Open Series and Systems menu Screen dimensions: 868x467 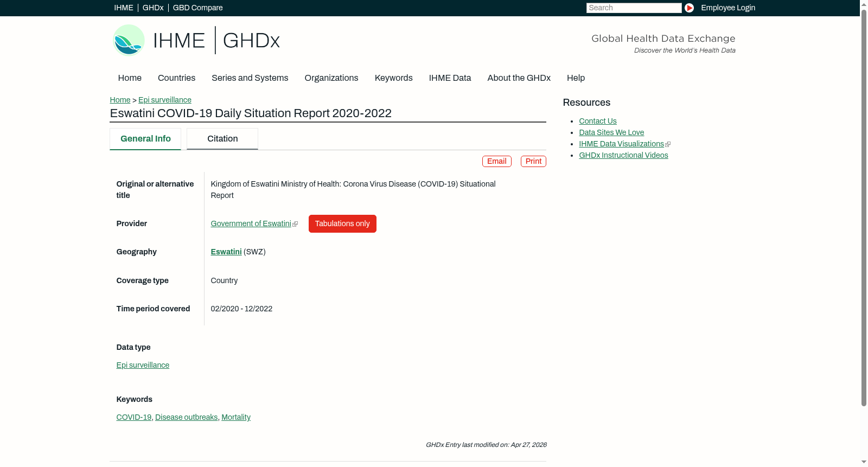[250, 78]
